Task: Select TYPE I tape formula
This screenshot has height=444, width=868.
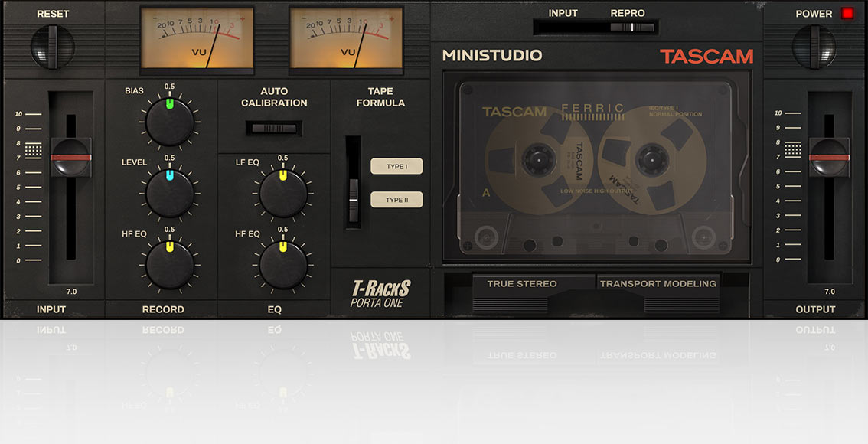Action: (x=396, y=166)
